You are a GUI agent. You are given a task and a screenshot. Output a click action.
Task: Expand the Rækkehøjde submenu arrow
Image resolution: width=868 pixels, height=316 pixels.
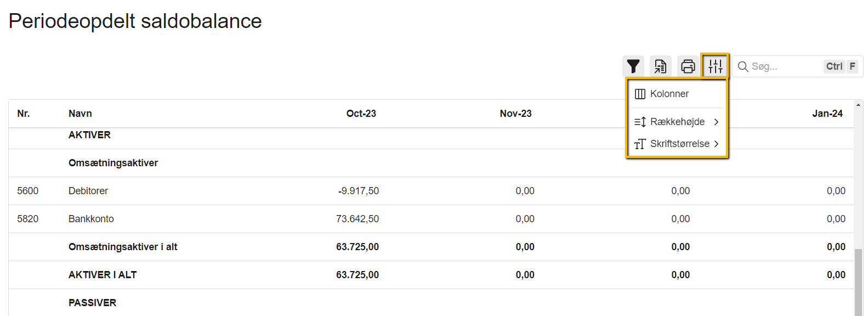(x=716, y=122)
